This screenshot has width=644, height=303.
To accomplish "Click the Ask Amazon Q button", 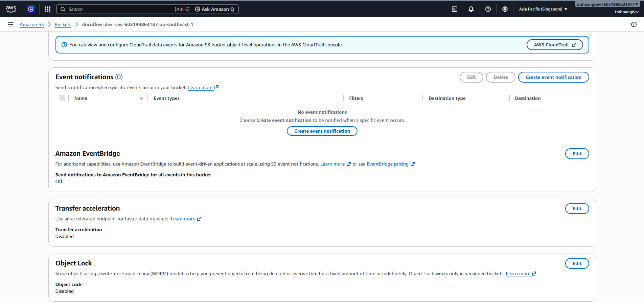I will pos(215,9).
